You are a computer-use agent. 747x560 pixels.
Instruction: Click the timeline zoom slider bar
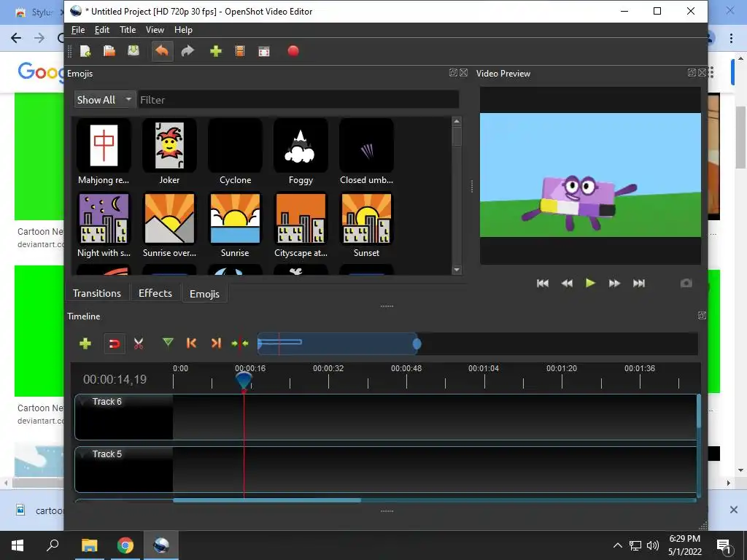point(338,344)
